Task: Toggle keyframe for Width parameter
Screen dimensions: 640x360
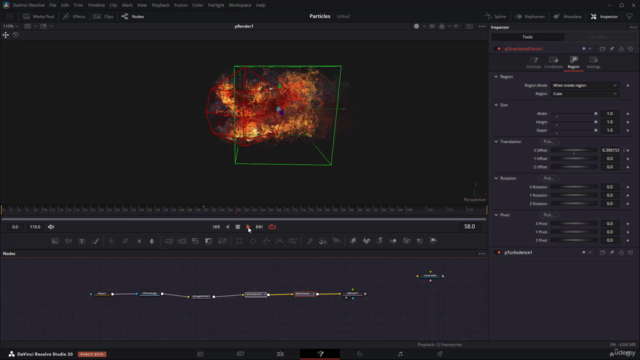Action: click(628, 114)
